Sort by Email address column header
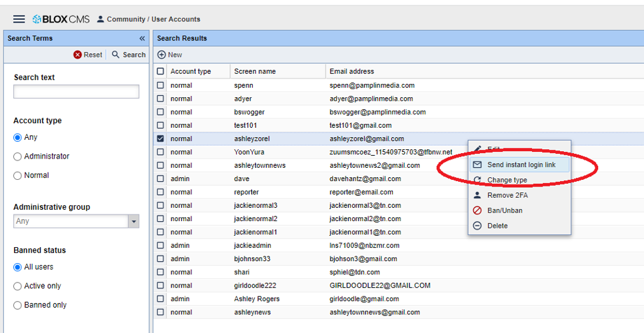 click(352, 71)
